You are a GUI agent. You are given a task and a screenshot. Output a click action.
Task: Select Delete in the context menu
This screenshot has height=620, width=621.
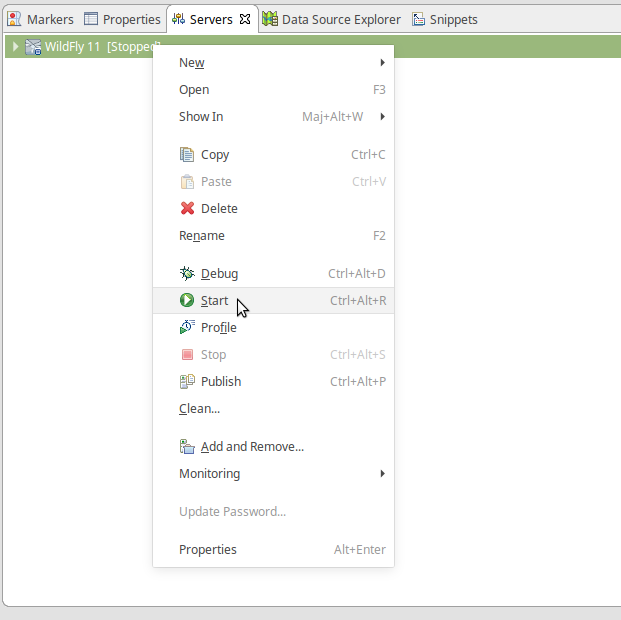(x=273, y=209)
